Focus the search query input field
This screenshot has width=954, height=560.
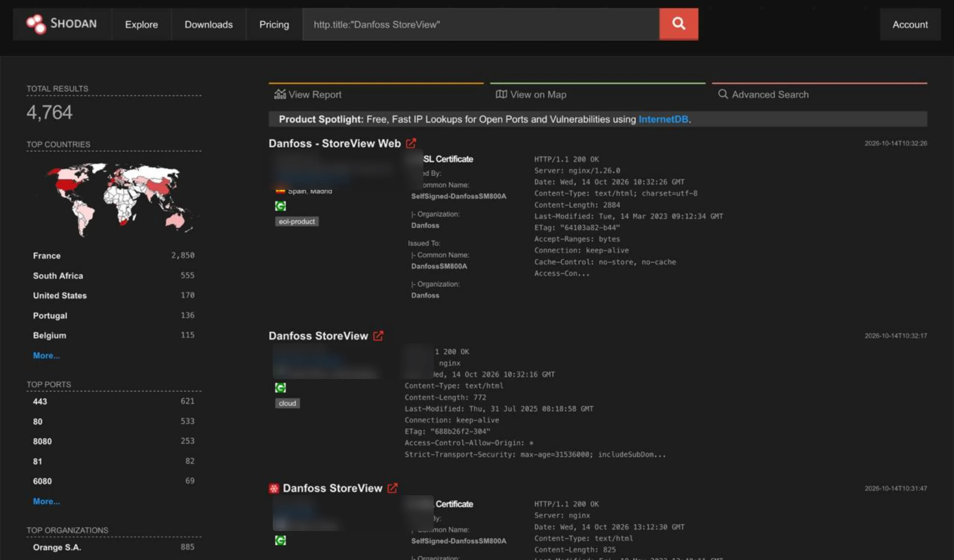[x=480, y=24]
